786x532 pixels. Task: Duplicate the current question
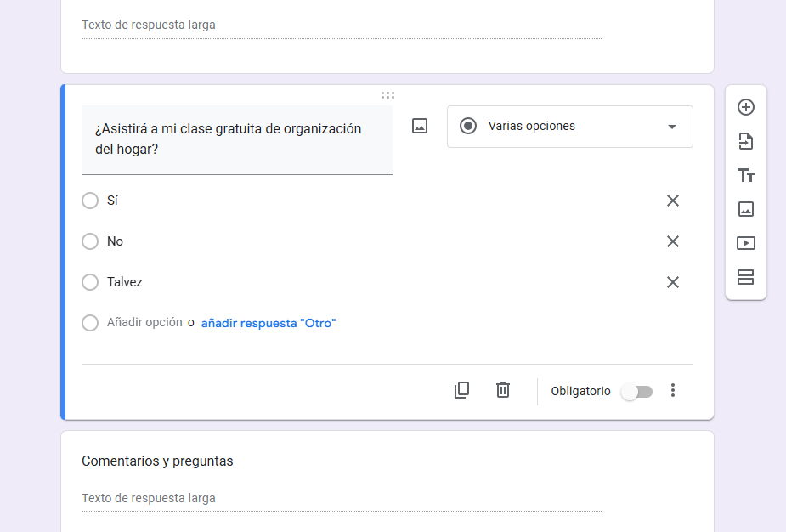pyautogui.click(x=461, y=390)
